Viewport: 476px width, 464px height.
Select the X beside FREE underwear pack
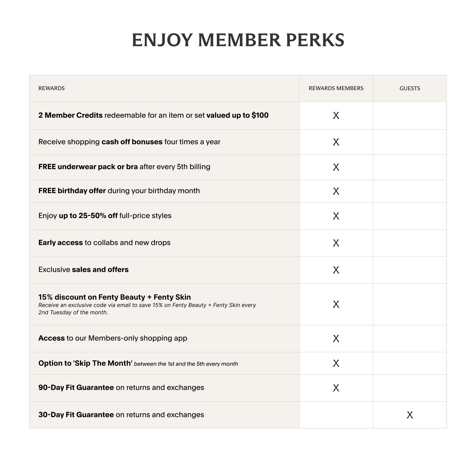tap(336, 167)
